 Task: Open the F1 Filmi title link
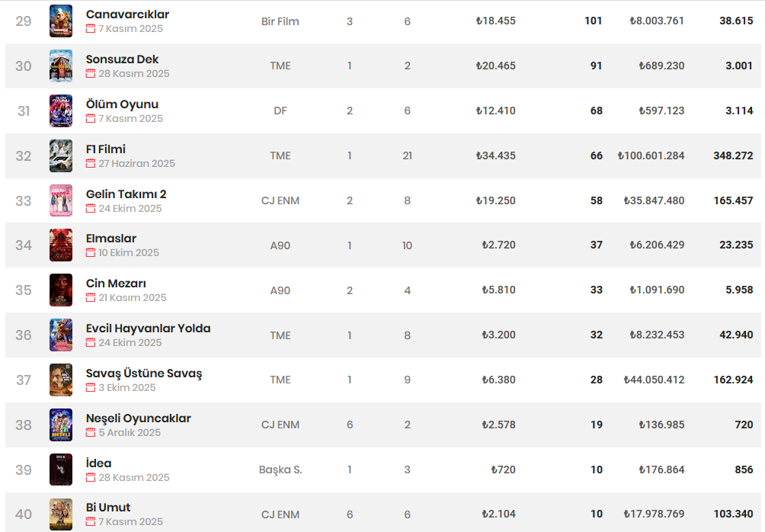point(106,149)
